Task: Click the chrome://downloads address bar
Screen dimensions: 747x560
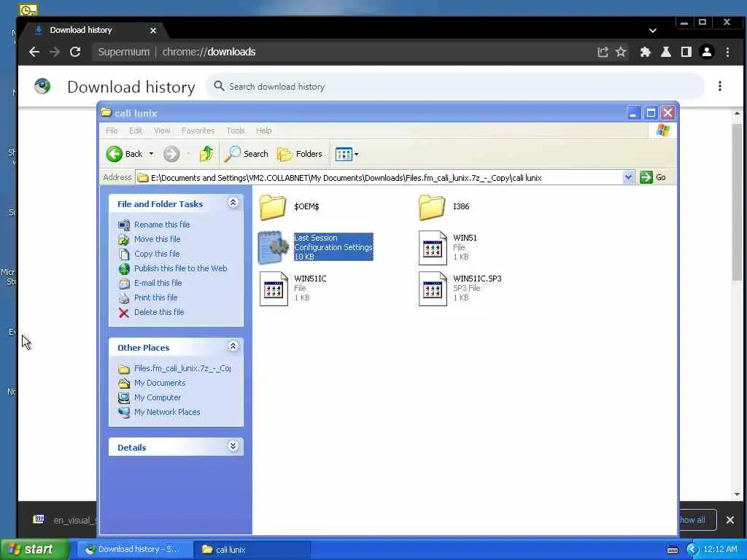Action: 343,52
